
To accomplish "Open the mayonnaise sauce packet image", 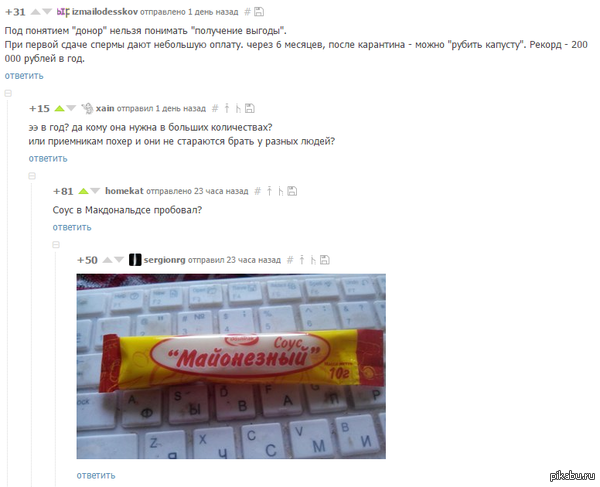I will [x=231, y=366].
